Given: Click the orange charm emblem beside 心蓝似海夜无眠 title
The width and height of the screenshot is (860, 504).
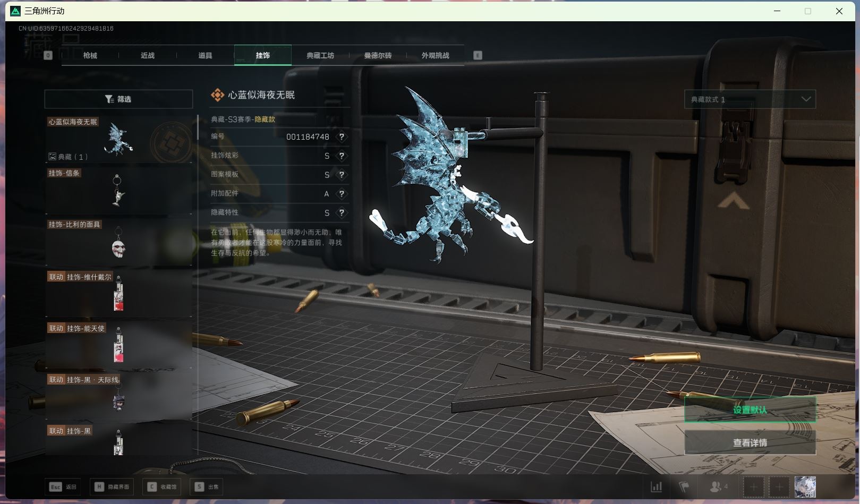Looking at the screenshot, I should click(216, 95).
